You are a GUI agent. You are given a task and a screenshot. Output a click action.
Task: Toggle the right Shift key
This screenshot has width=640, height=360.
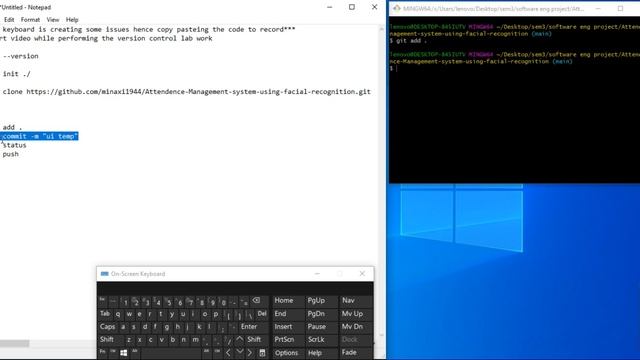click(x=254, y=340)
